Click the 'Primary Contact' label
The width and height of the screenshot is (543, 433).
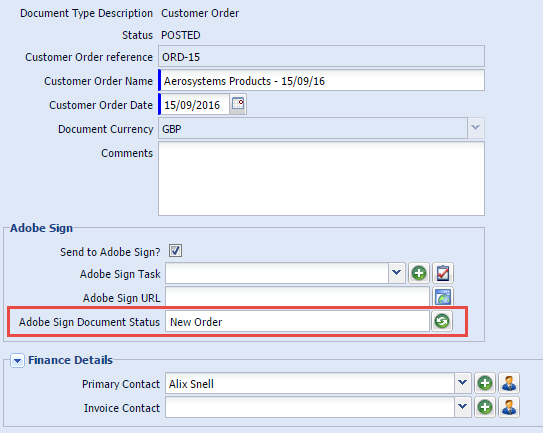click(x=121, y=384)
